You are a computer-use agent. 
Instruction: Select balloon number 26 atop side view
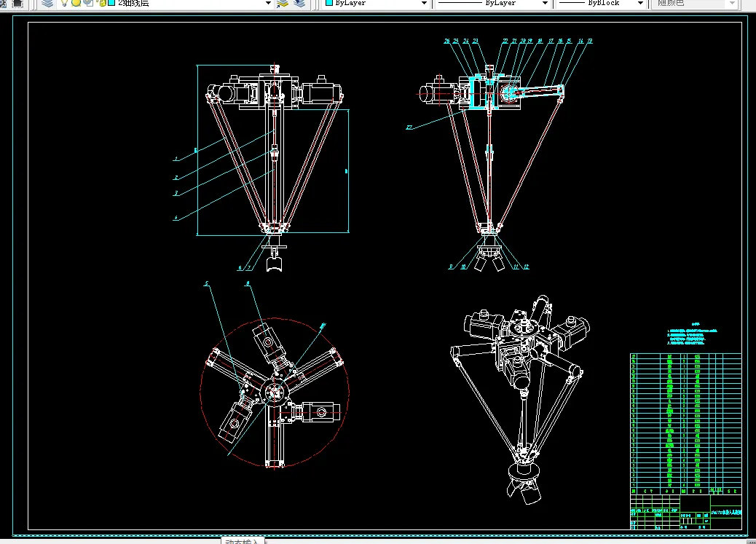coord(447,41)
